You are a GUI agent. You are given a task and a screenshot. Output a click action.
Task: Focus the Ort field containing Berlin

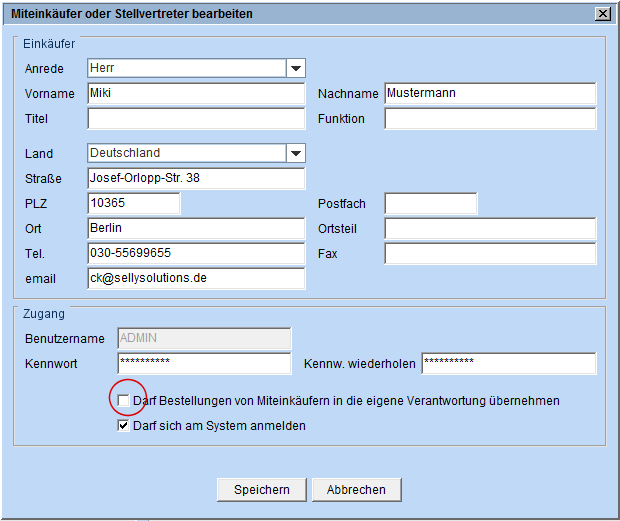[x=195, y=229]
